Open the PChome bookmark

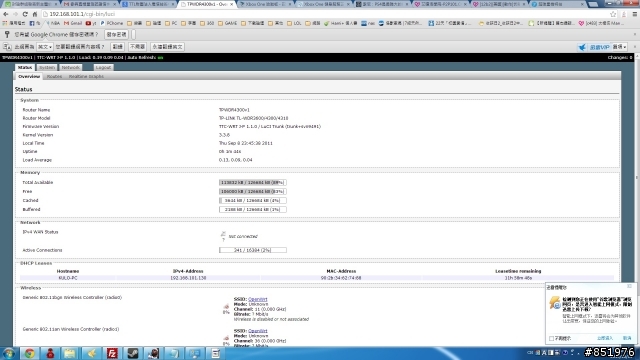[111, 23]
